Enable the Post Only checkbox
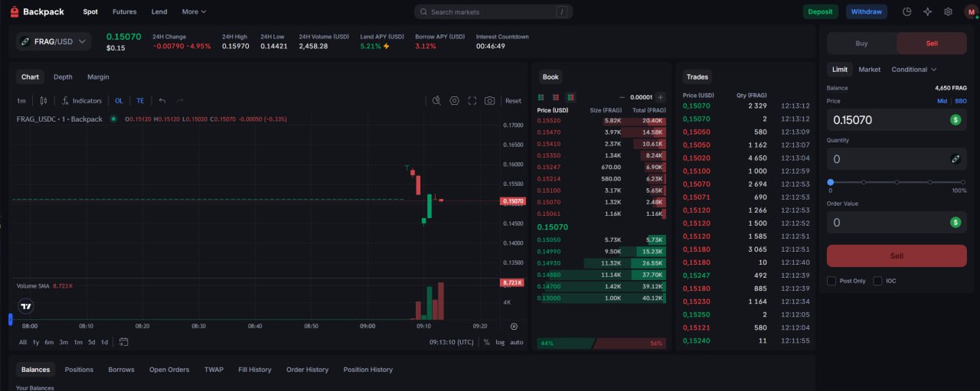980x391 pixels. 831,281
